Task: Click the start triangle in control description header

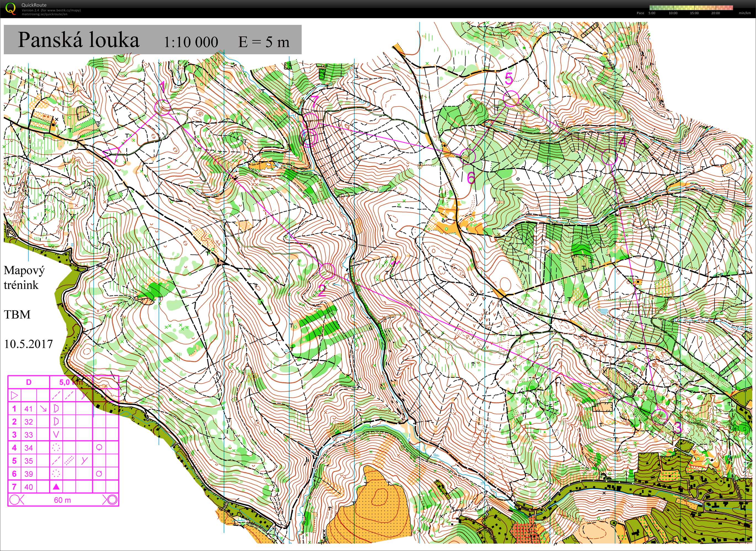Action: (x=14, y=396)
